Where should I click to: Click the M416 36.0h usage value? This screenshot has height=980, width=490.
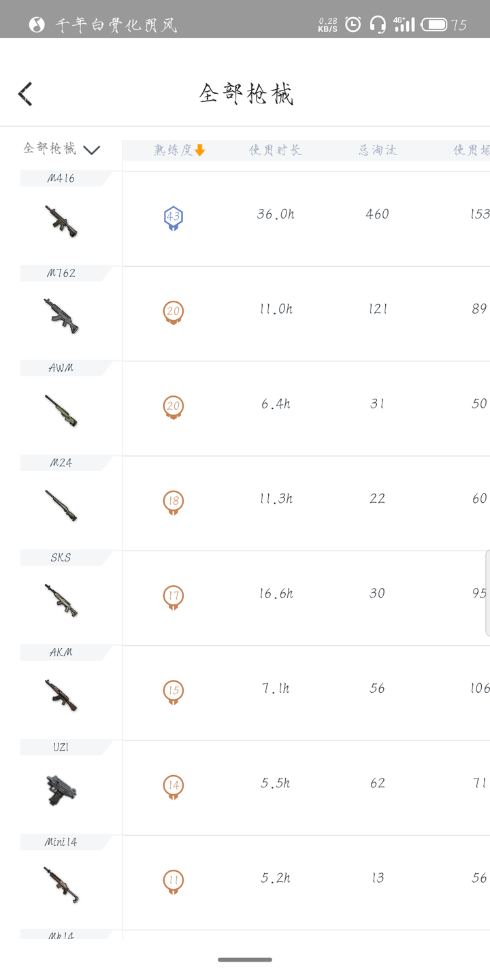pyautogui.click(x=276, y=214)
